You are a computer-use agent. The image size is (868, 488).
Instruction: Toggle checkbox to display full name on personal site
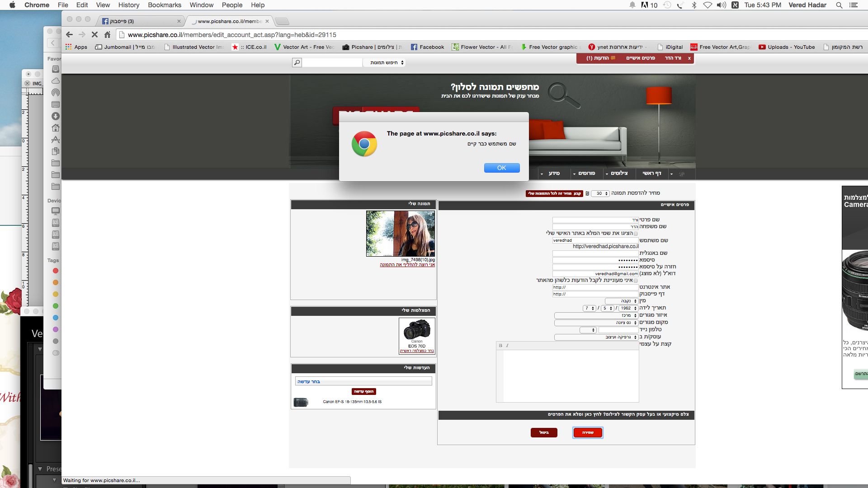click(636, 234)
